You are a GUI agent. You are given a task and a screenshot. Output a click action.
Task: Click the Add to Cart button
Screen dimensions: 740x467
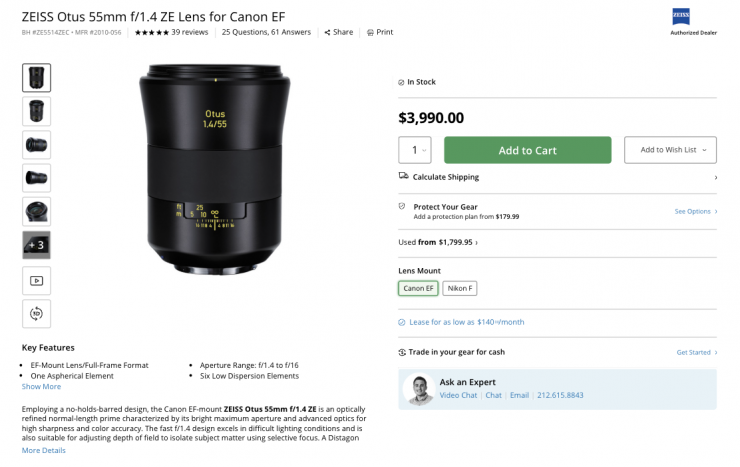coord(527,150)
